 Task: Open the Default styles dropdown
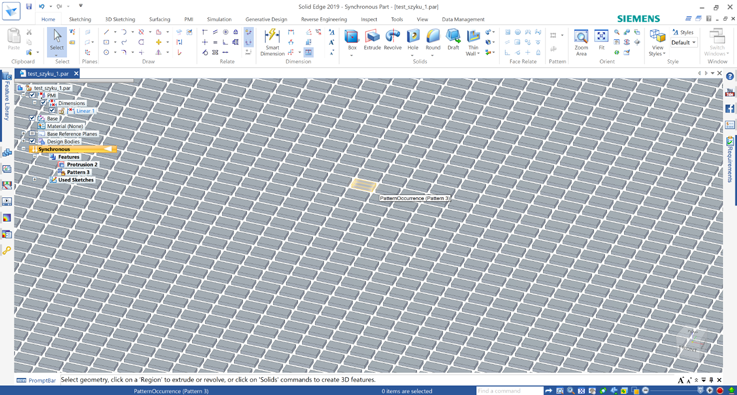[684, 42]
